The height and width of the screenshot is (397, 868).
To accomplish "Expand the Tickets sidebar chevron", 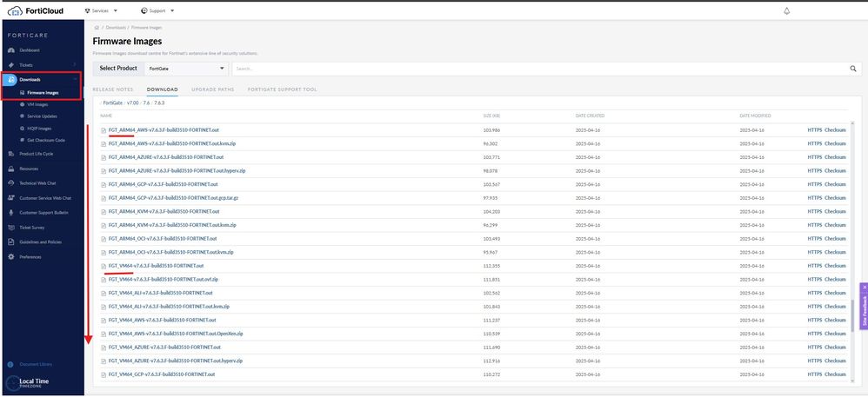I will (76, 65).
